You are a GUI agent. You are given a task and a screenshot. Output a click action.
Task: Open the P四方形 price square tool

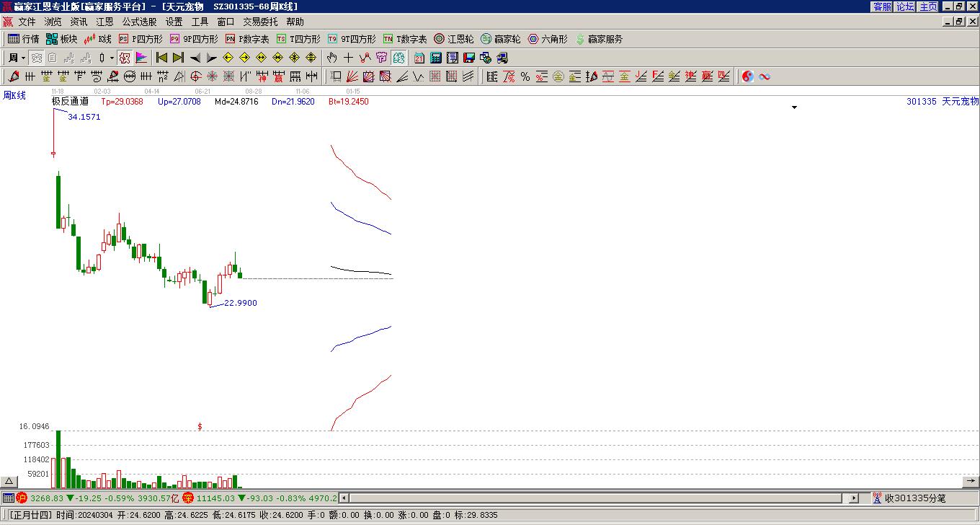141,39
